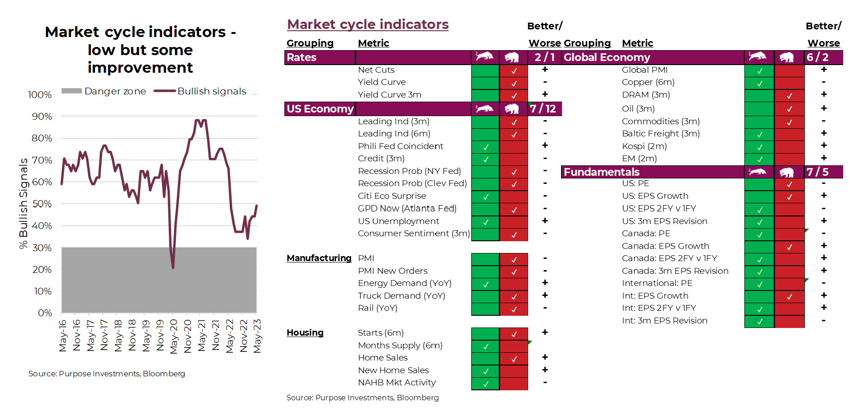
Task: Click the plus sign in the Oil (3m) row
Action: (824, 108)
